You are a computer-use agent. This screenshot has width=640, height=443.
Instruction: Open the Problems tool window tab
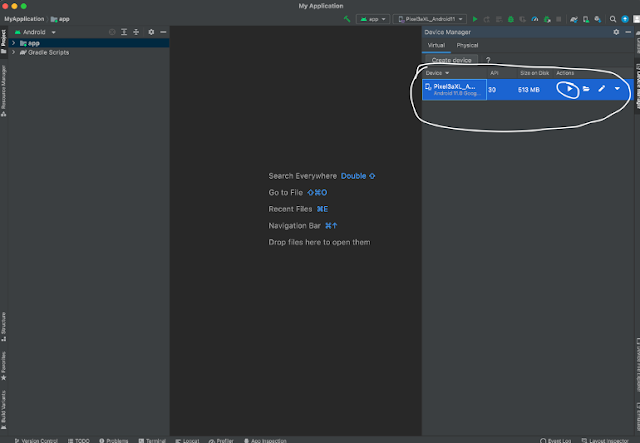113,441
